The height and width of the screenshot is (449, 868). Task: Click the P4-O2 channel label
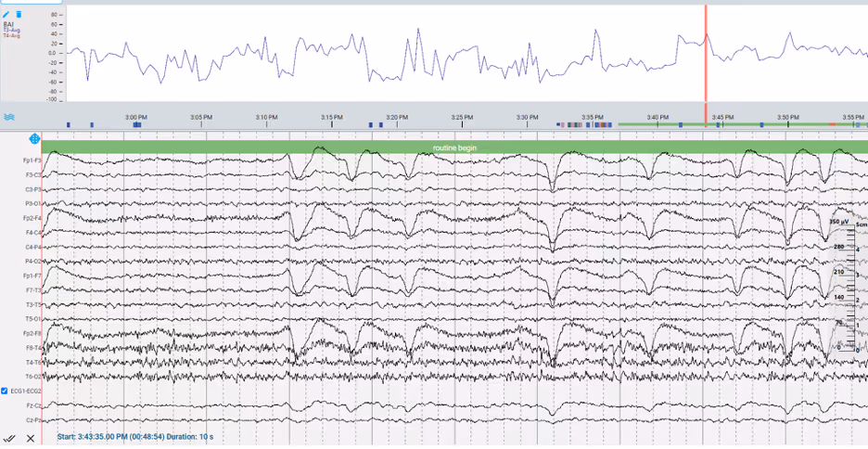[32, 262]
